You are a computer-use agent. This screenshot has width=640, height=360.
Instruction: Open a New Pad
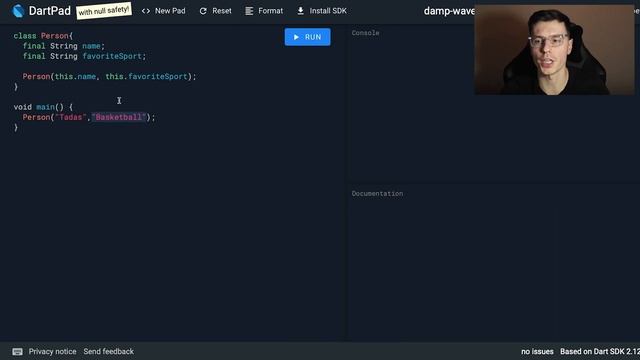coord(163,11)
